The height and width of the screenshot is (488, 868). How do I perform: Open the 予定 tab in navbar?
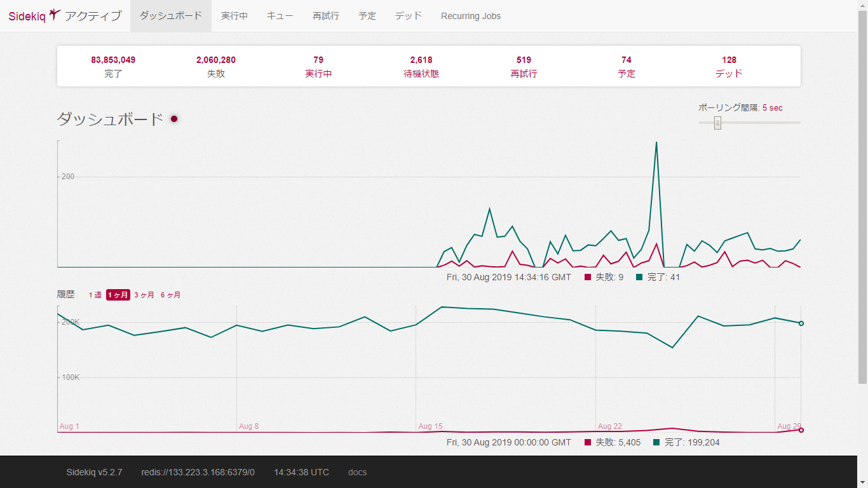click(x=367, y=16)
